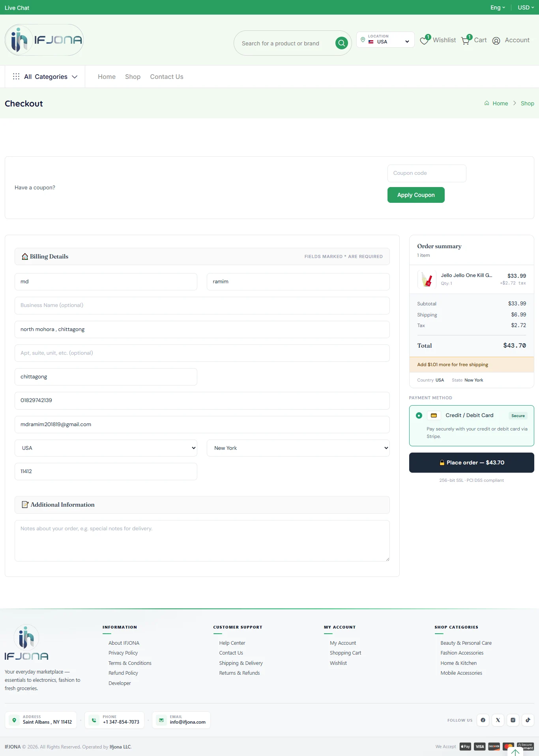Open the USD currency dropdown
Viewport: 539px width, 756px height.
[526, 7]
